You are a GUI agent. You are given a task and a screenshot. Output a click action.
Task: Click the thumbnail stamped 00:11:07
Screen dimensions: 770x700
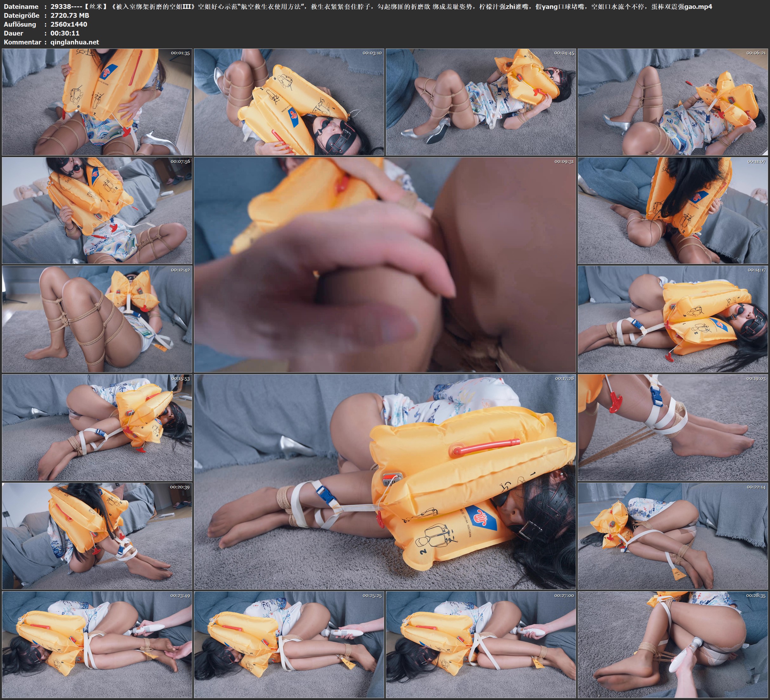point(673,210)
